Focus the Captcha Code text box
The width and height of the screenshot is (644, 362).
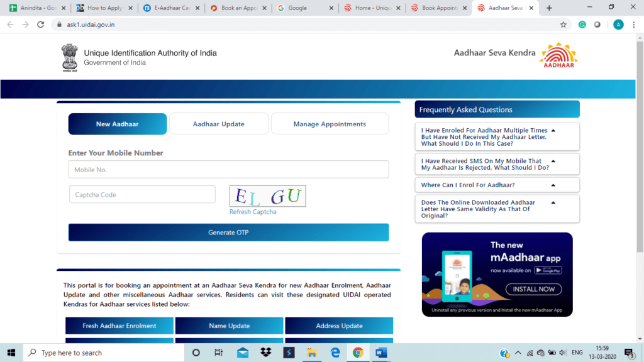[142, 195]
